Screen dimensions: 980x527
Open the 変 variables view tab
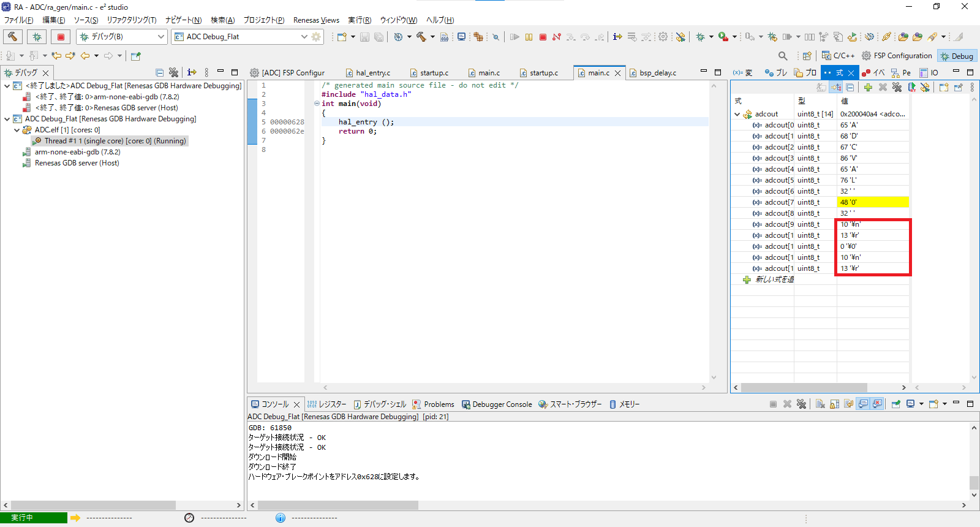pos(743,73)
